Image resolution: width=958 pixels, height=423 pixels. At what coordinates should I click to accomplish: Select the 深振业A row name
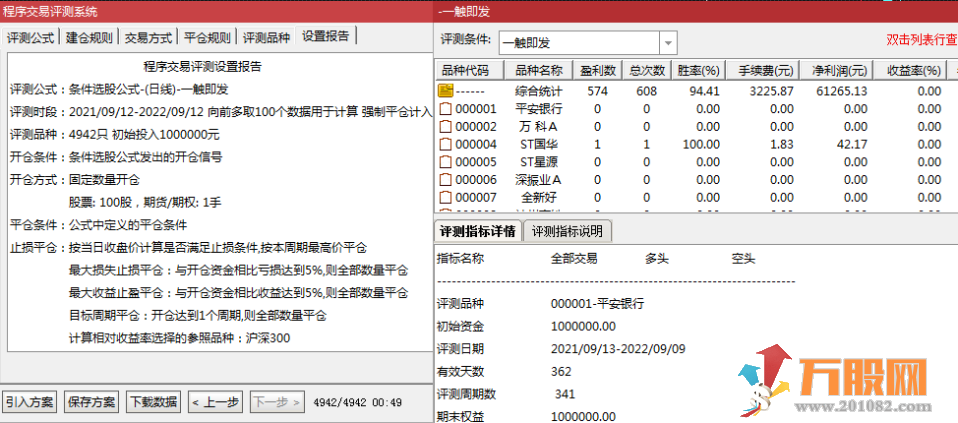539,180
